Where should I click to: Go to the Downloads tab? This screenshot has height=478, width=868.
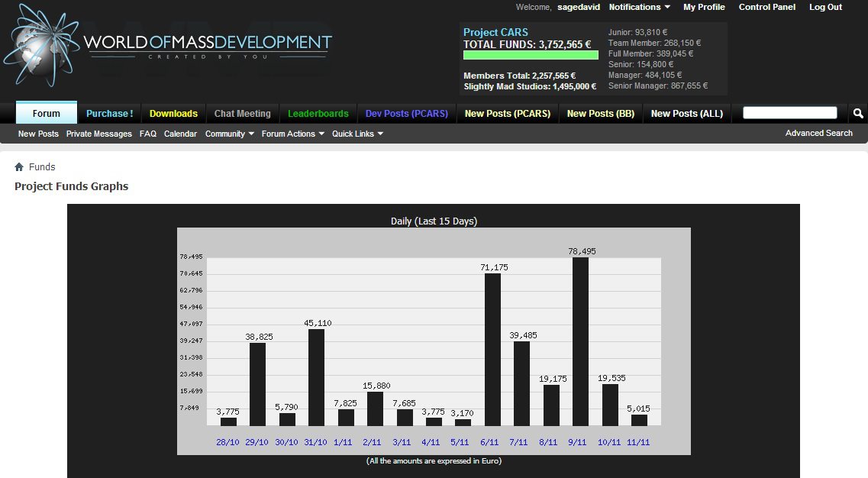(x=173, y=114)
